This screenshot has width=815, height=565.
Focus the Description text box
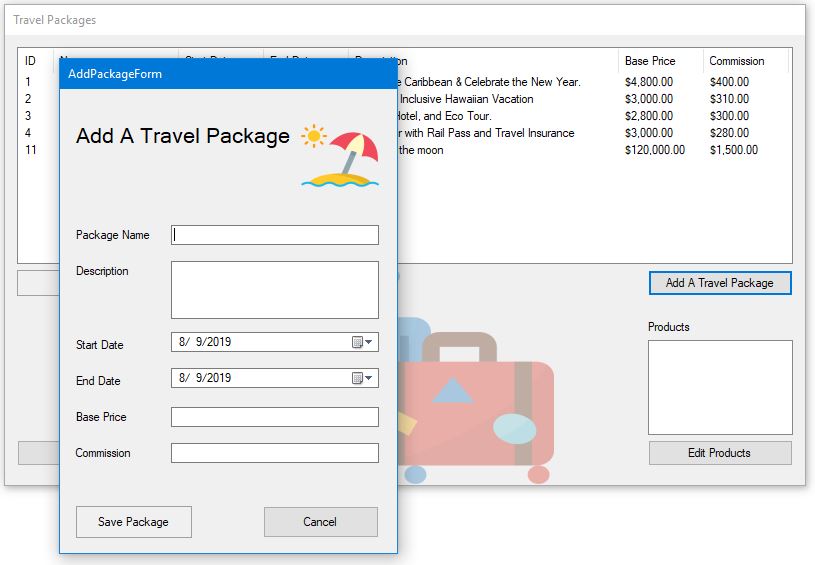275,290
